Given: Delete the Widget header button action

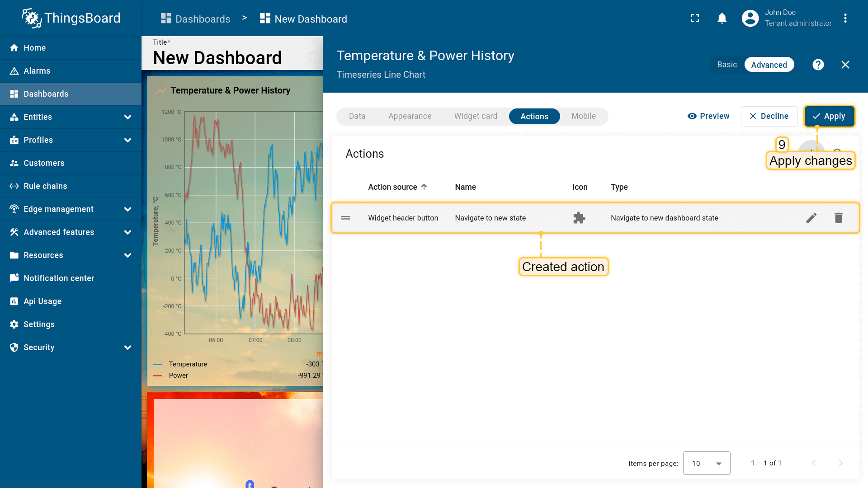Looking at the screenshot, I should pos(838,218).
